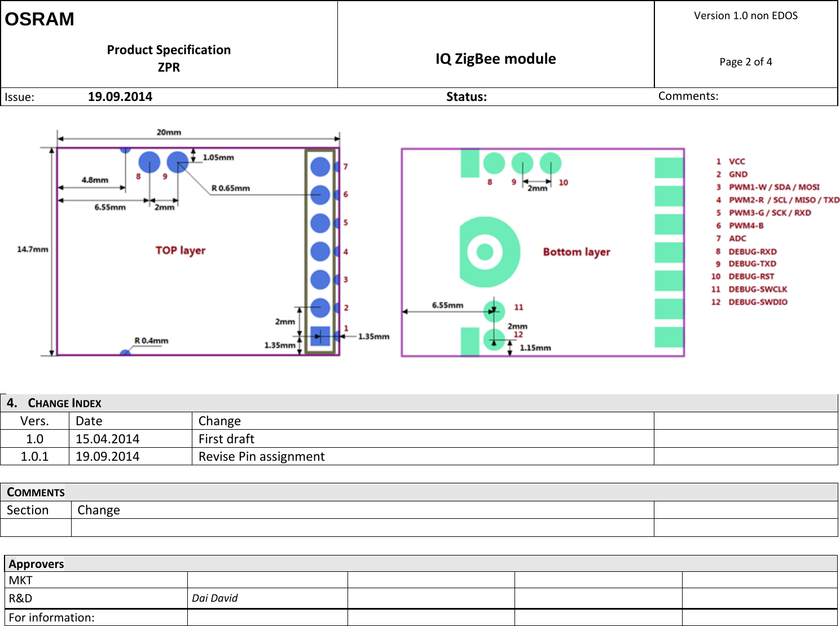The width and height of the screenshot is (840, 626).
Task: Select pin legend entry '2 GND'
Action: click(732, 174)
